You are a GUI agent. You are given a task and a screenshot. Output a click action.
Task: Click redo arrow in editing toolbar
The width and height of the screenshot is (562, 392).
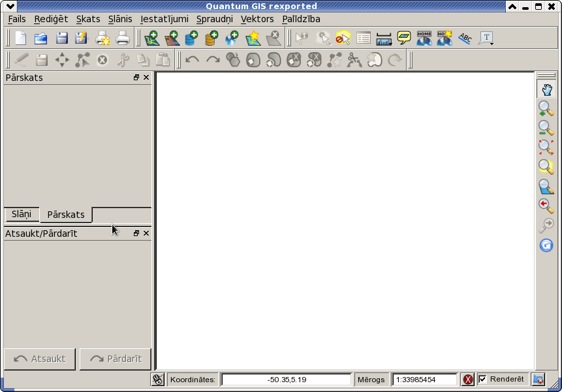point(213,60)
